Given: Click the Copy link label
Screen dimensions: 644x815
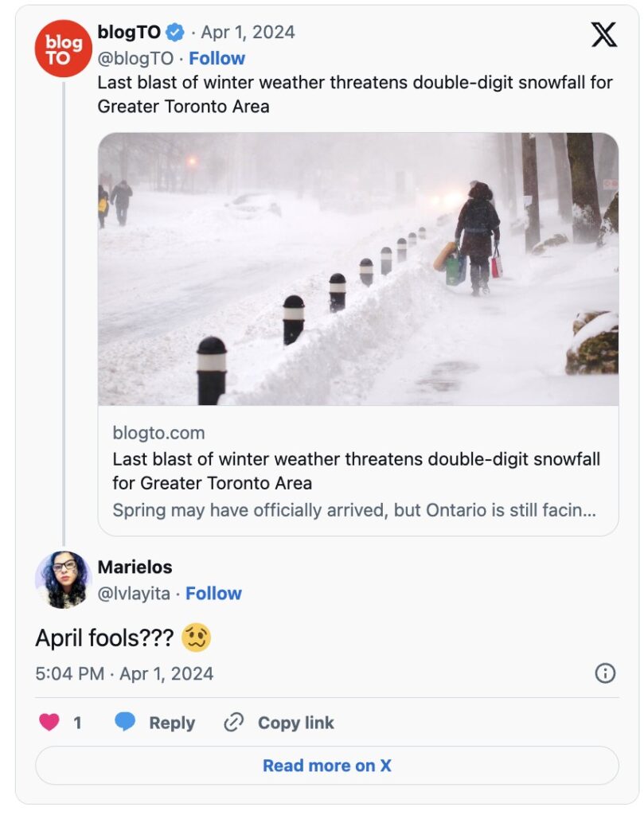Looking at the screenshot, I should pyautogui.click(x=295, y=723).
